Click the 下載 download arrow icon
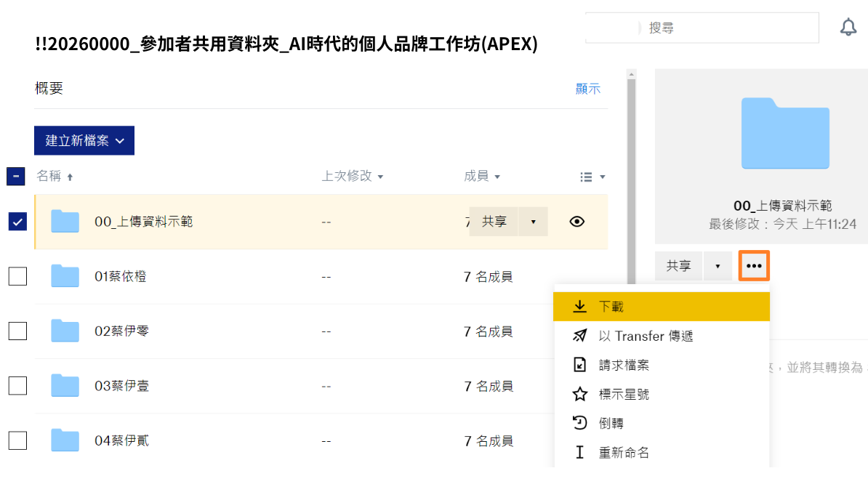 (x=579, y=307)
